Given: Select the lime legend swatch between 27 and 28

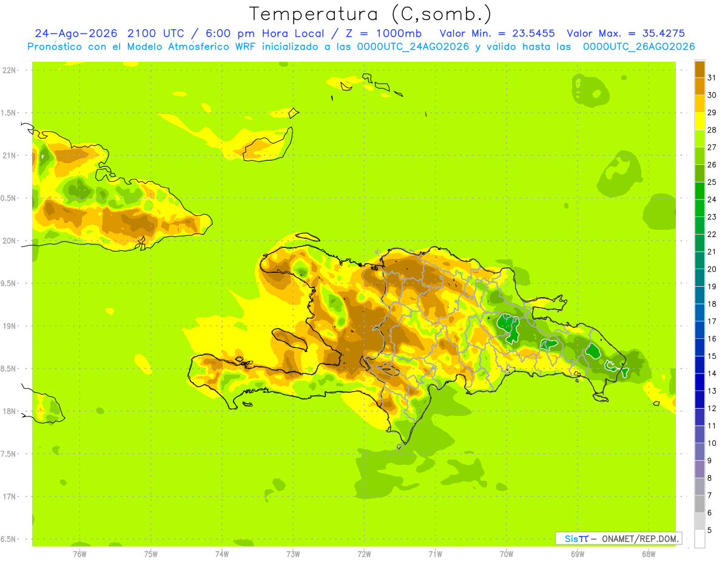Looking at the screenshot, I should 699,138.
